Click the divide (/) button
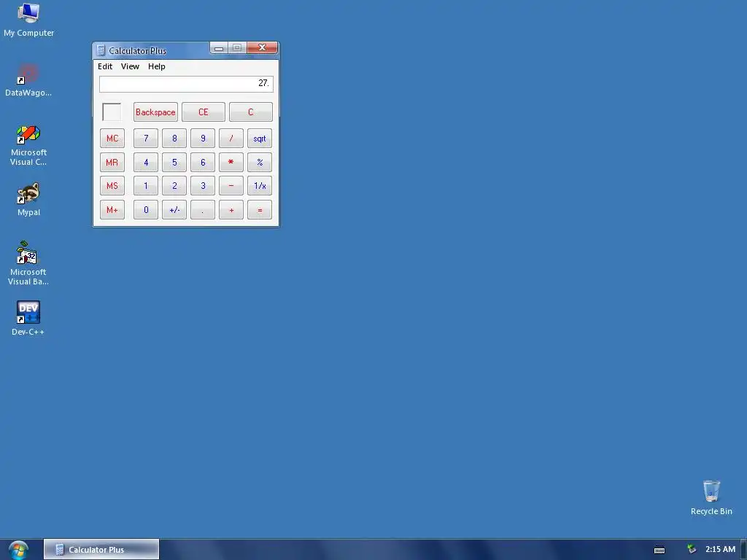The height and width of the screenshot is (560, 747). [x=231, y=139]
